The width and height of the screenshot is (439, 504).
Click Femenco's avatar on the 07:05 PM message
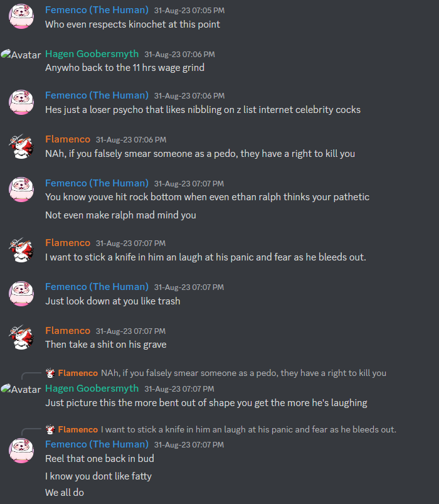(21, 16)
